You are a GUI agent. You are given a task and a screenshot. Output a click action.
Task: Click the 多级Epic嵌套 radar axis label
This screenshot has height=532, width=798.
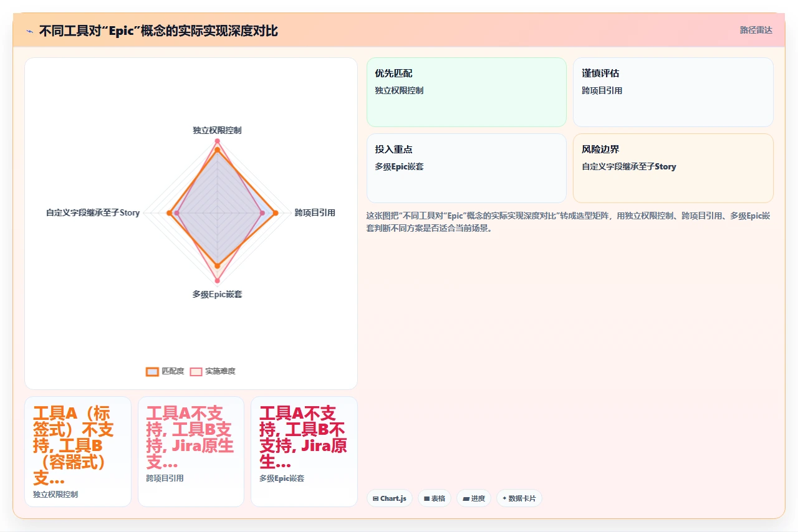[217, 294]
